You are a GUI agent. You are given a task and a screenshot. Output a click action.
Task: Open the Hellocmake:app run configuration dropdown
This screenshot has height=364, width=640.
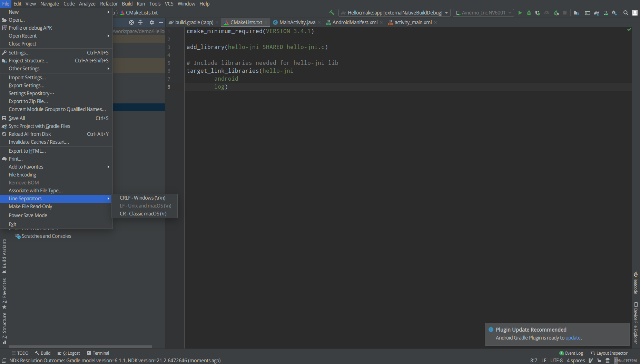394,12
